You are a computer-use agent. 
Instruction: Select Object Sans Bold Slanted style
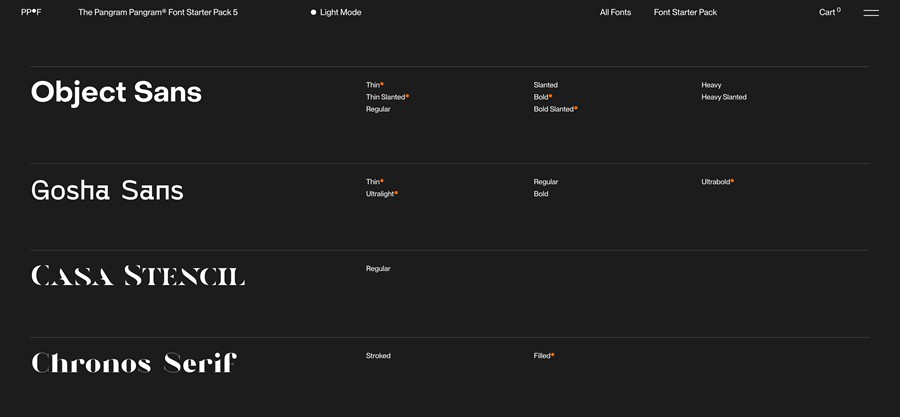click(x=556, y=109)
